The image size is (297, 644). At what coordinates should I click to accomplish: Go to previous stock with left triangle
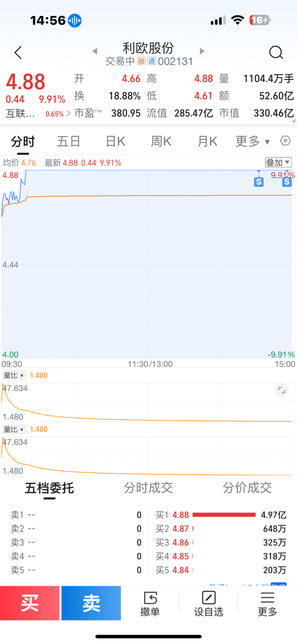(x=95, y=51)
